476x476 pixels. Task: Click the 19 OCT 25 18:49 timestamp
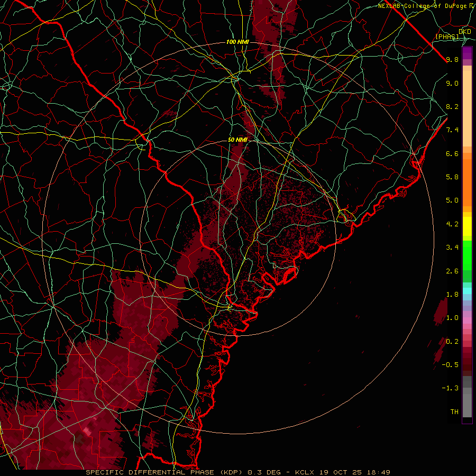(x=355, y=472)
